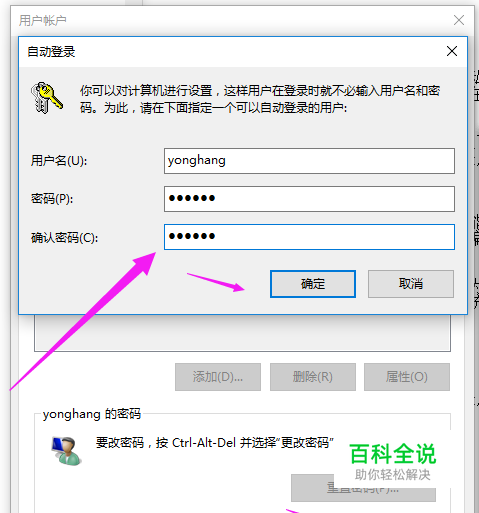Image resolution: width=479 pixels, height=513 pixels.
Task: Click into the 密码(P) password field
Action: tap(309, 199)
